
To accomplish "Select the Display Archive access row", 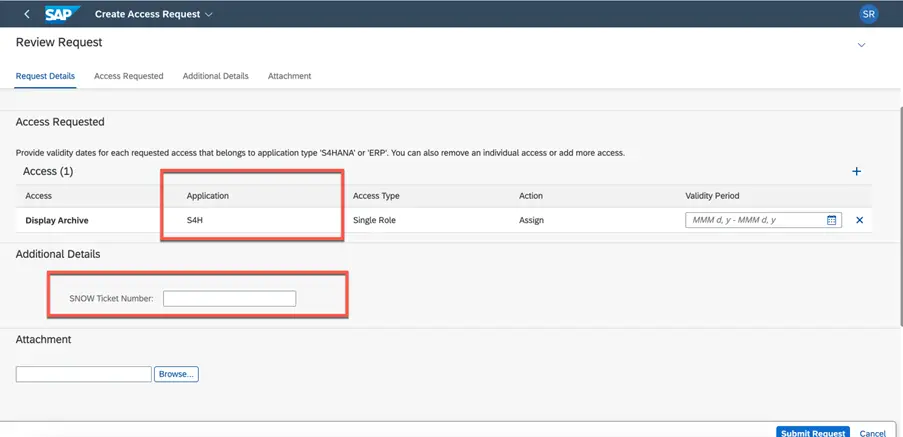I will 57,220.
